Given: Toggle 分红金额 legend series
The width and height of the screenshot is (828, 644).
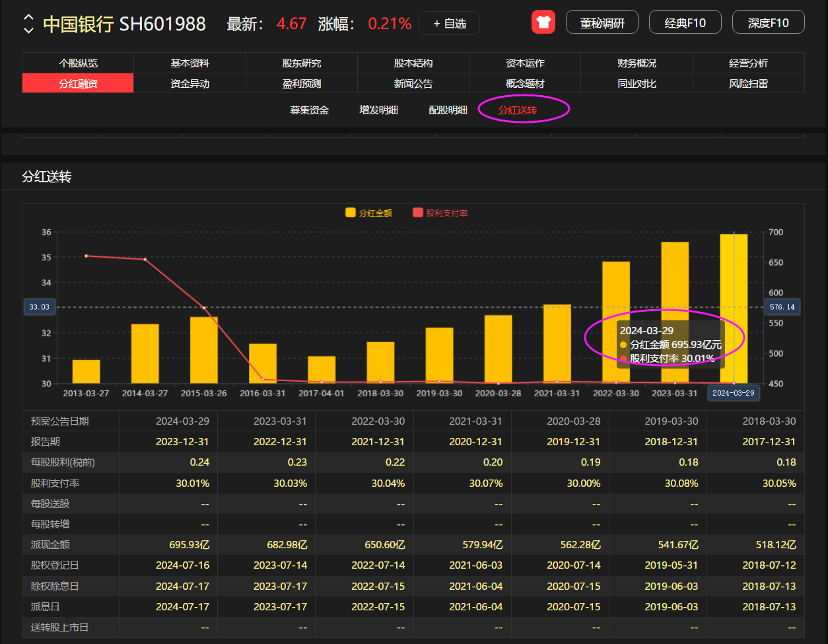Looking at the screenshot, I should (368, 213).
